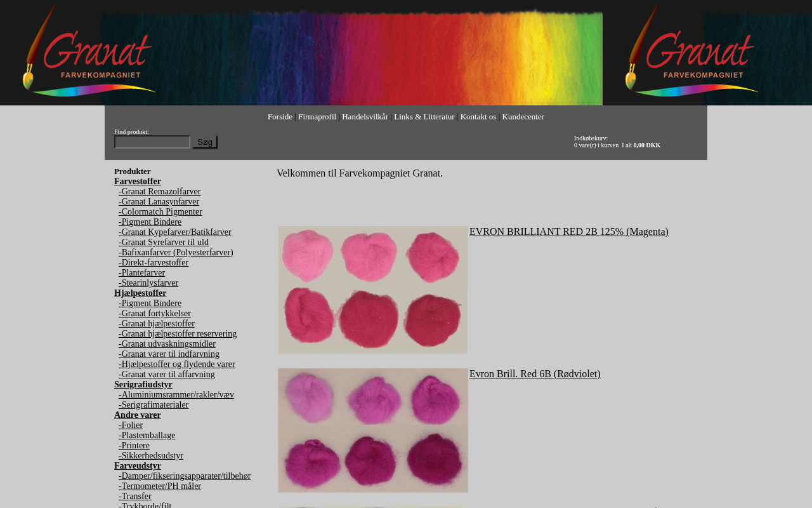This screenshot has width=812, height=508.
Task: Open Transfer subcategory
Action: (135, 497)
